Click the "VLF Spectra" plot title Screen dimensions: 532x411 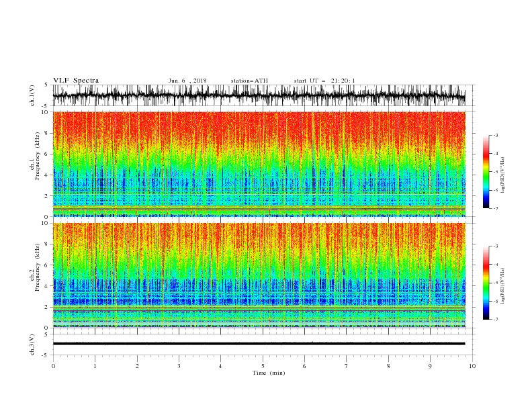point(76,81)
